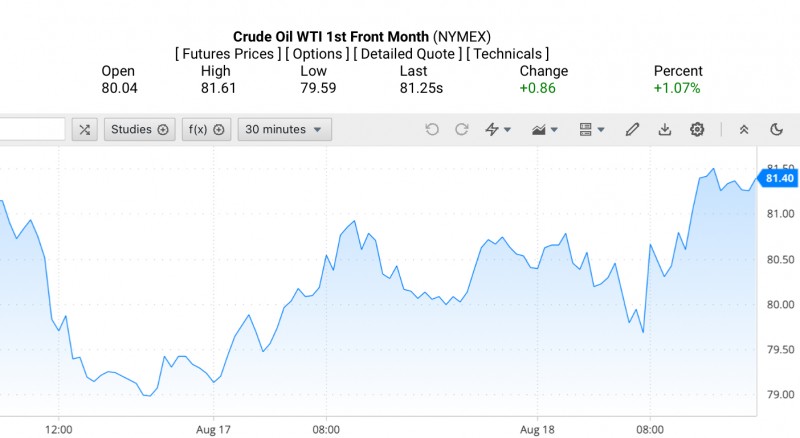The image size is (800, 438).
Task: Collapse the toolbar with double chevron
Action: click(x=744, y=129)
